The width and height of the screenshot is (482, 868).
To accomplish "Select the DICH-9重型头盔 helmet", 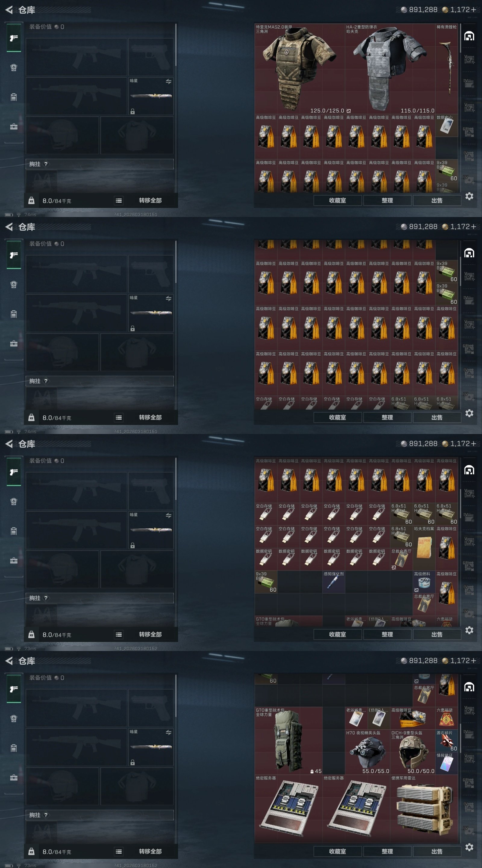I will (x=413, y=752).
